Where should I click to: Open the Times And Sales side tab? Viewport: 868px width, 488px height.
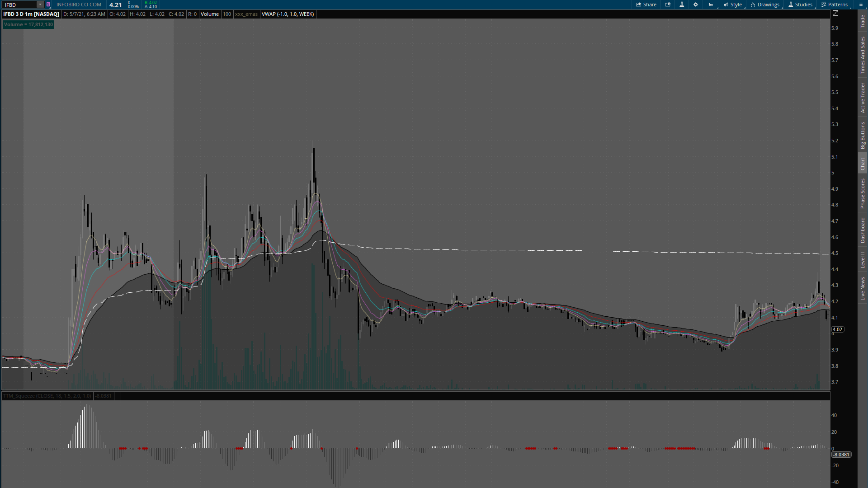863,56
